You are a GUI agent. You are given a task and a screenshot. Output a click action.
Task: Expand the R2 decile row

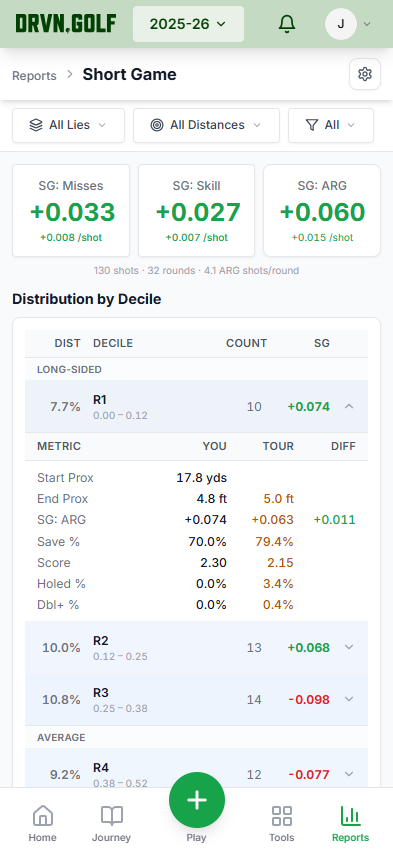(x=196, y=647)
